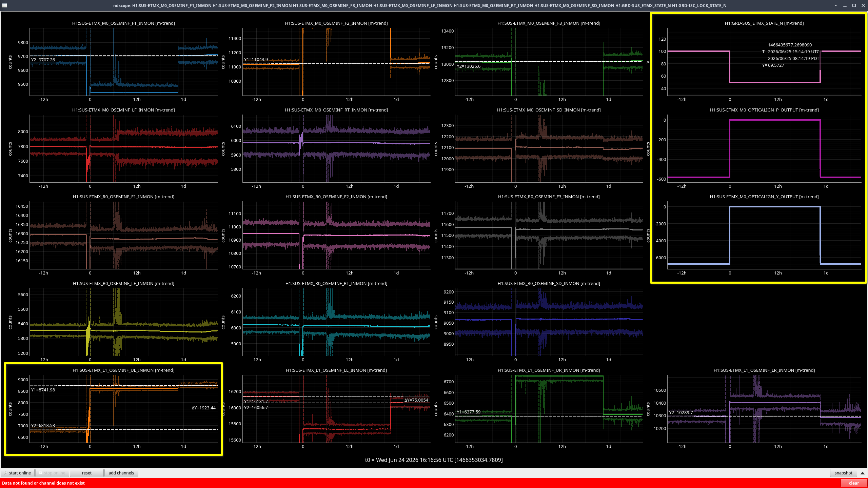Image resolution: width=868 pixels, height=488 pixels.
Task: Click the start online button
Action: 18,473
